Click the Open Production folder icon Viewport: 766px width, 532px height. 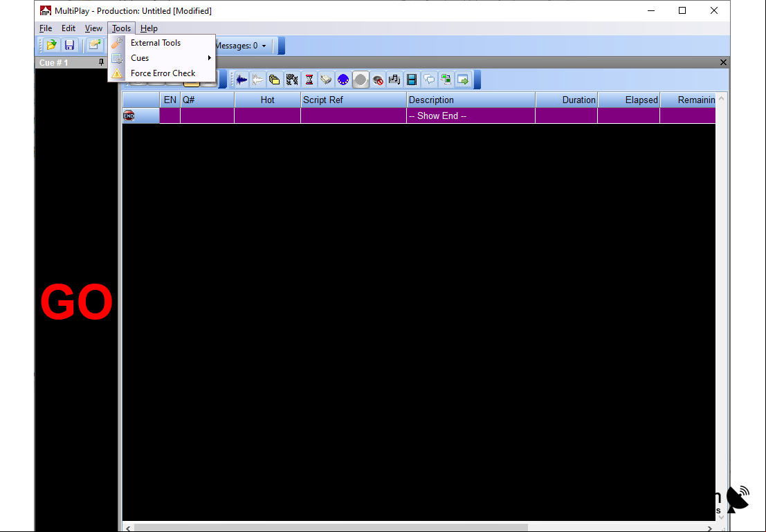click(51, 46)
